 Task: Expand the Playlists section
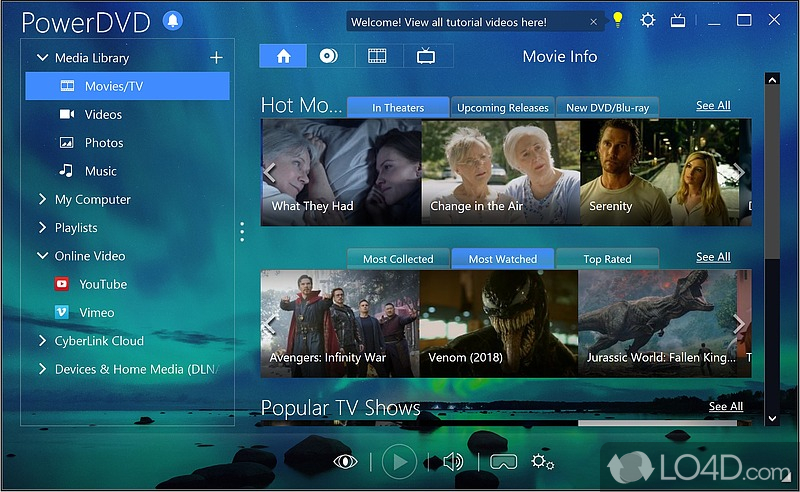42,227
